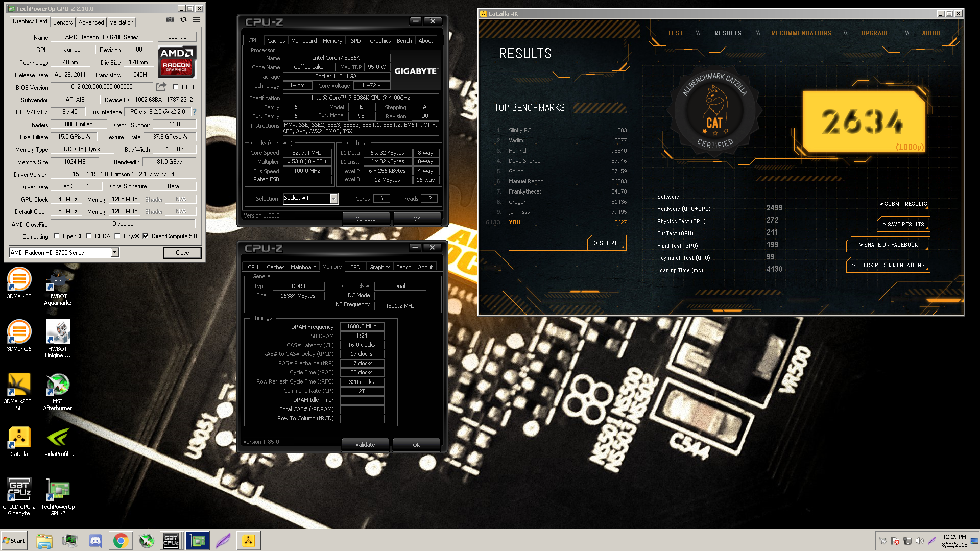This screenshot has width=980, height=551.
Task: Click the Task Manager monitor taskbar icon
Action: 70,541
